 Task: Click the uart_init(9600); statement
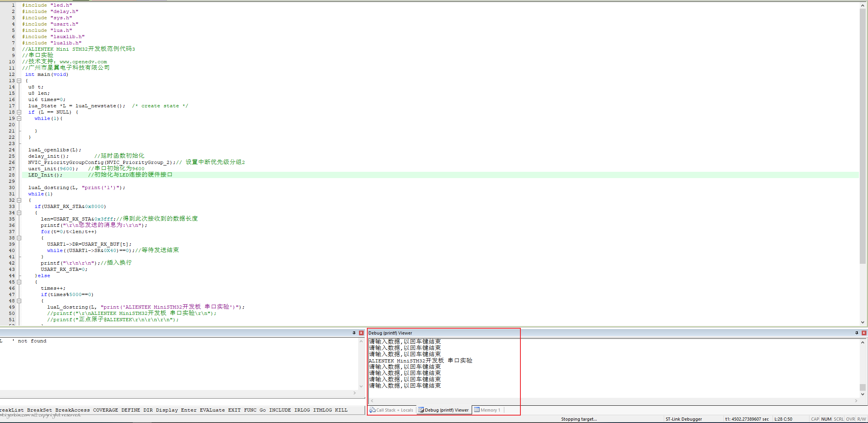(53, 169)
